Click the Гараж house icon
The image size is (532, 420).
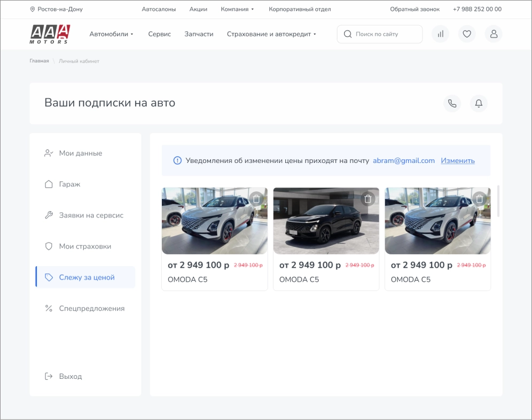pyautogui.click(x=49, y=184)
